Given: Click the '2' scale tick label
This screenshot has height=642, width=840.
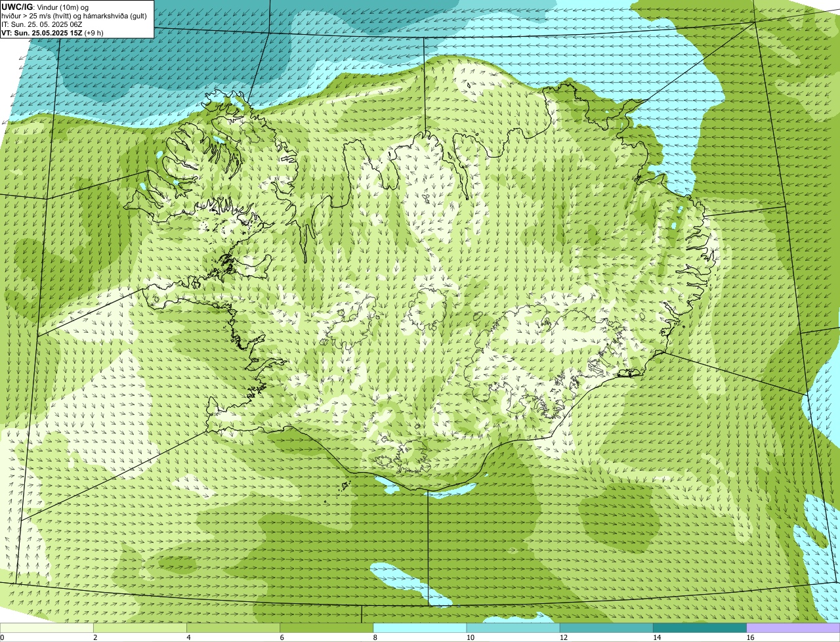Looking at the screenshot, I should (95, 637).
